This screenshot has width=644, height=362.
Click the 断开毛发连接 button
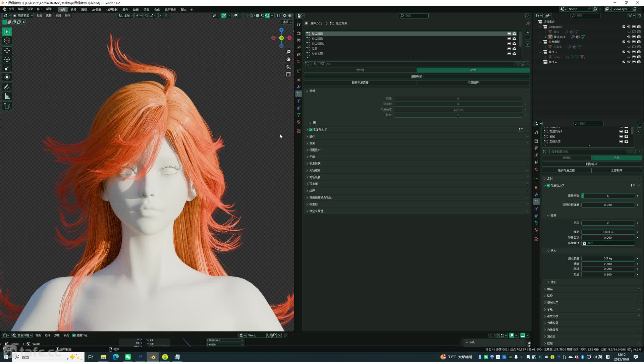tap(360, 82)
